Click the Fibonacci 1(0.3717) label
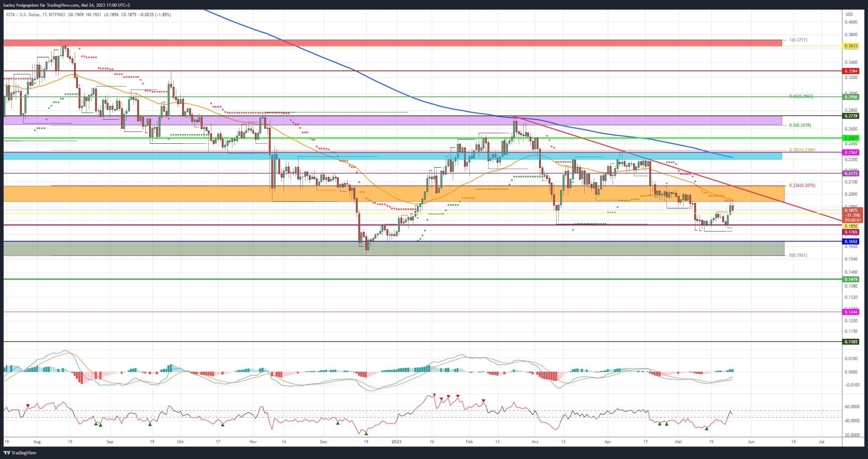Image resolution: width=868 pixels, height=459 pixels. pos(798,40)
